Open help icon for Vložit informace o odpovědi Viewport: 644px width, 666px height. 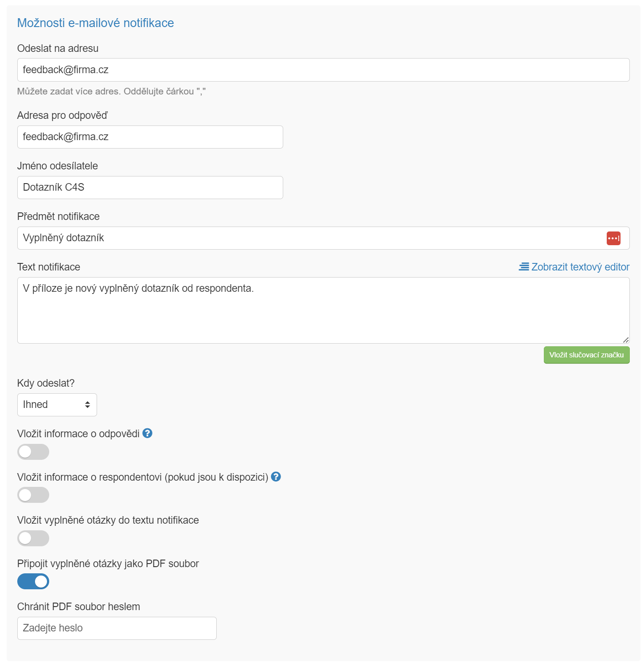pyautogui.click(x=148, y=433)
